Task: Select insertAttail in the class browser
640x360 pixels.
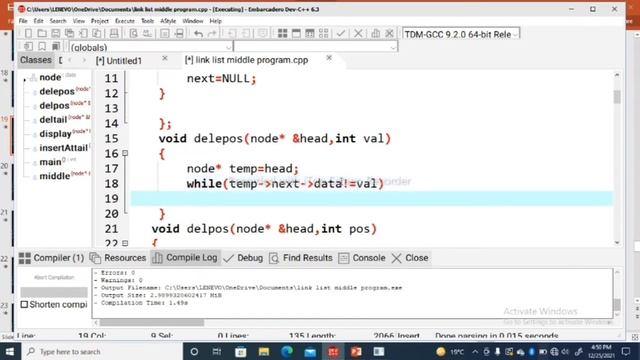Action: pos(63,148)
